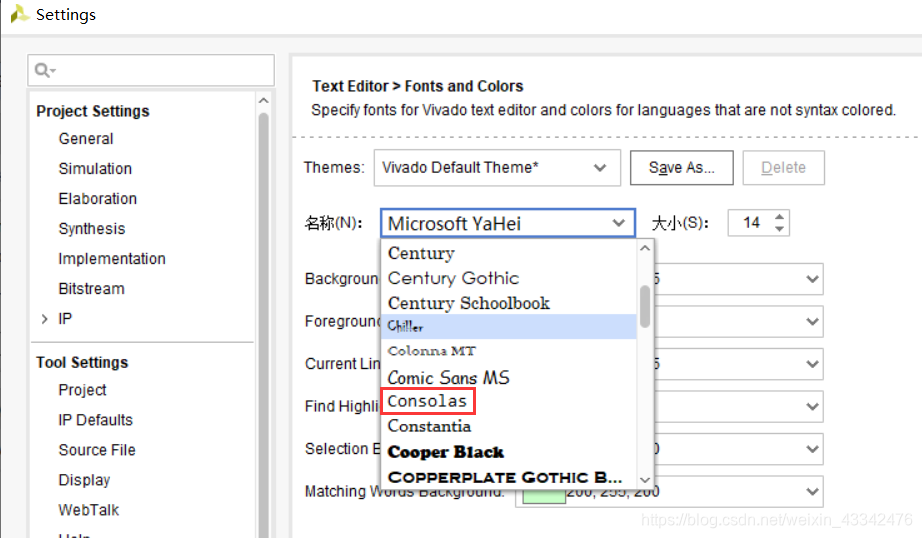
Task: Open Source File settings
Action: [x=97, y=450]
